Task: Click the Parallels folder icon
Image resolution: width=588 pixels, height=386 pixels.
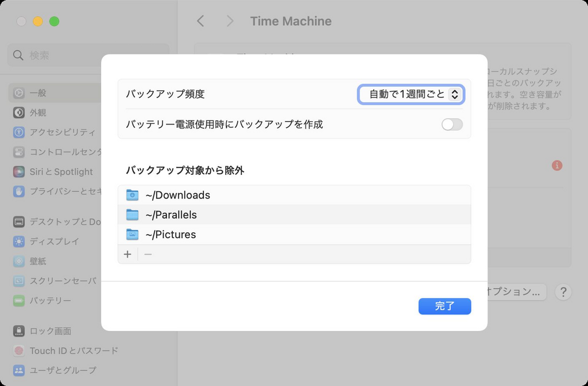Action: (132, 215)
